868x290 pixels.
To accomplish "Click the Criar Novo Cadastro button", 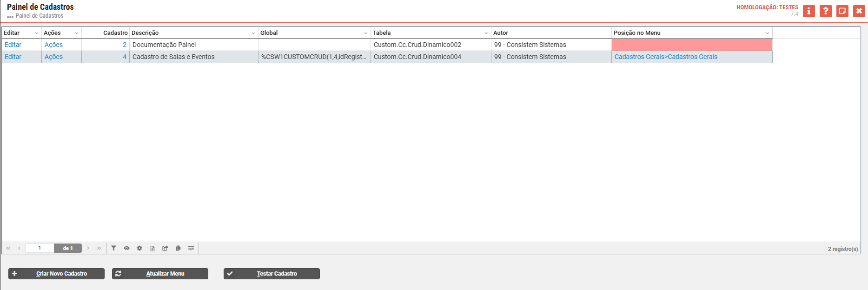I will coord(56,274).
